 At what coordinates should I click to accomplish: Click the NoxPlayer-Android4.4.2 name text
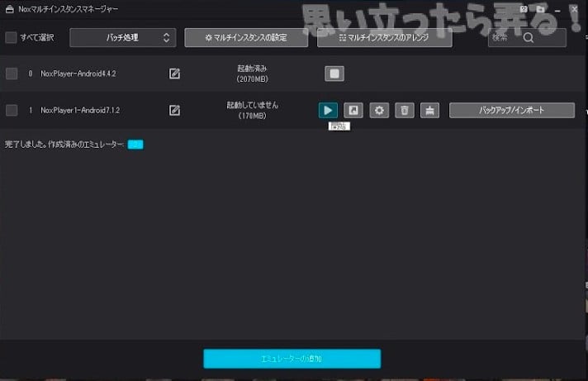click(78, 74)
